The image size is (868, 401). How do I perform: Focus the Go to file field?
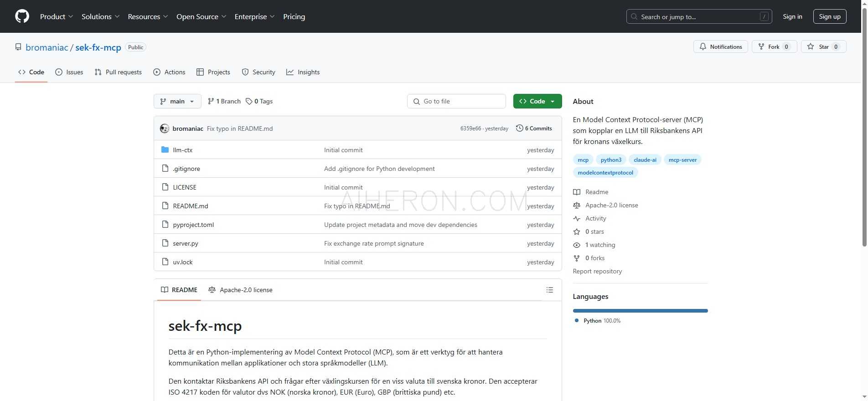pyautogui.click(x=456, y=101)
